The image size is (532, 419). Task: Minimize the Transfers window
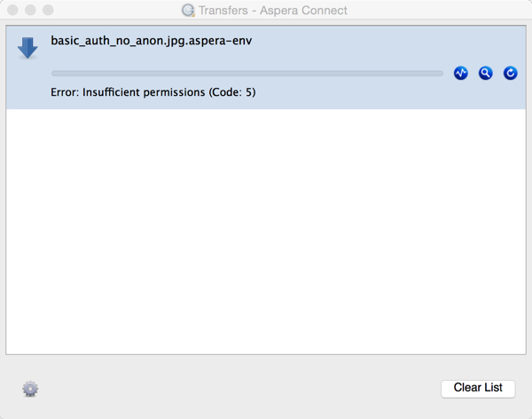click(30, 10)
